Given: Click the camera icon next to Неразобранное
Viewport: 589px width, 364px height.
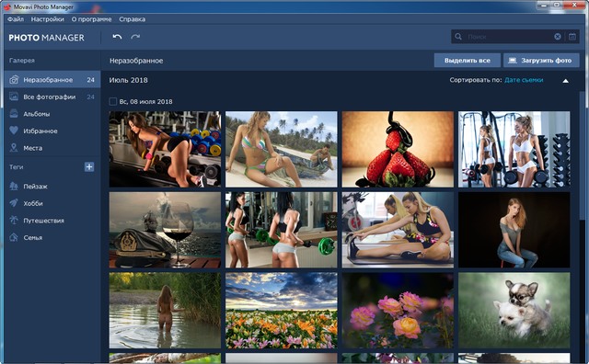Looking at the screenshot, I should pyautogui.click(x=14, y=80).
